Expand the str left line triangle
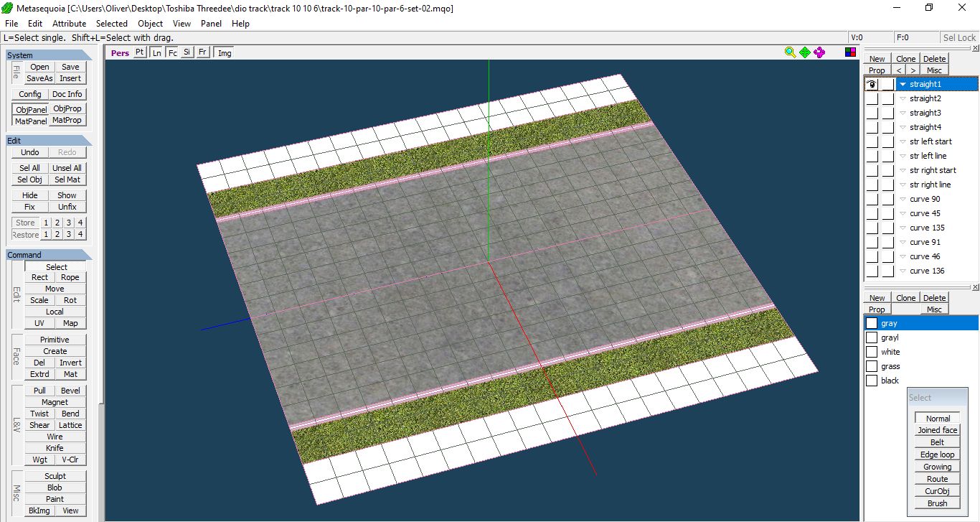The width and height of the screenshot is (980, 522). click(x=903, y=156)
